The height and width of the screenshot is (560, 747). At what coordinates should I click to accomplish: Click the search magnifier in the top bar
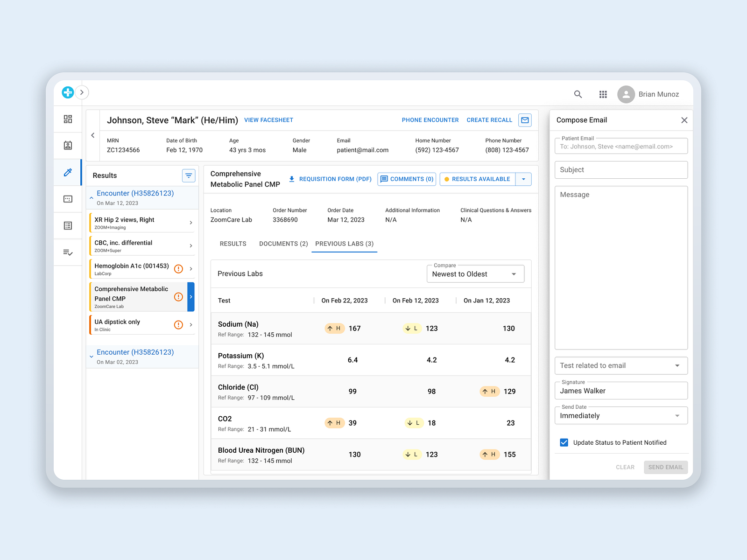click(578, 94)
